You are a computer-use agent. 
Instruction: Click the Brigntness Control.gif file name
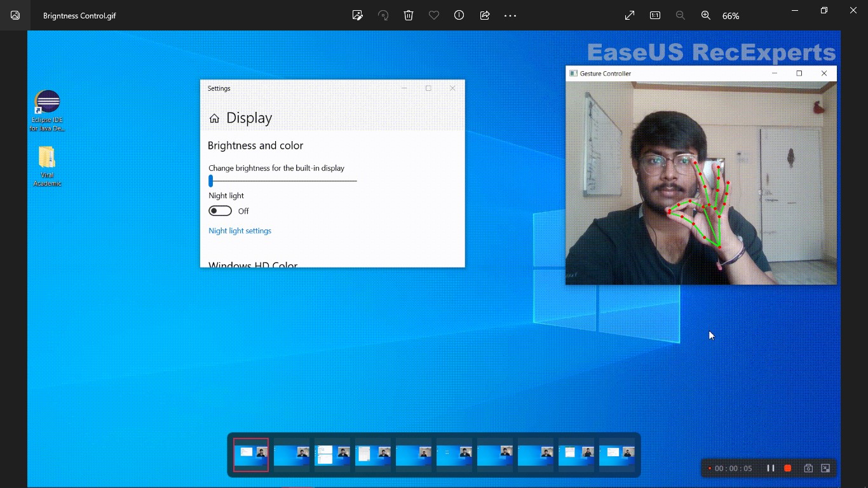tap(79, 16)
